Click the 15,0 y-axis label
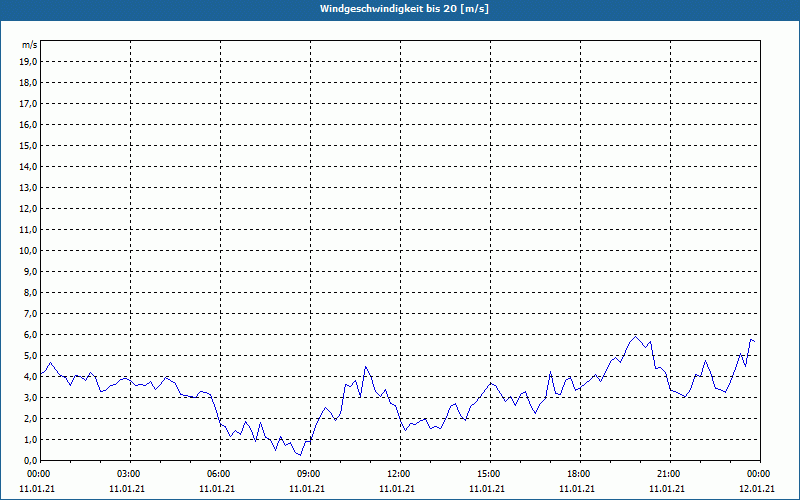Image resolution: width=800 pixels, height=500 pixels. click(x=28, y=145)
